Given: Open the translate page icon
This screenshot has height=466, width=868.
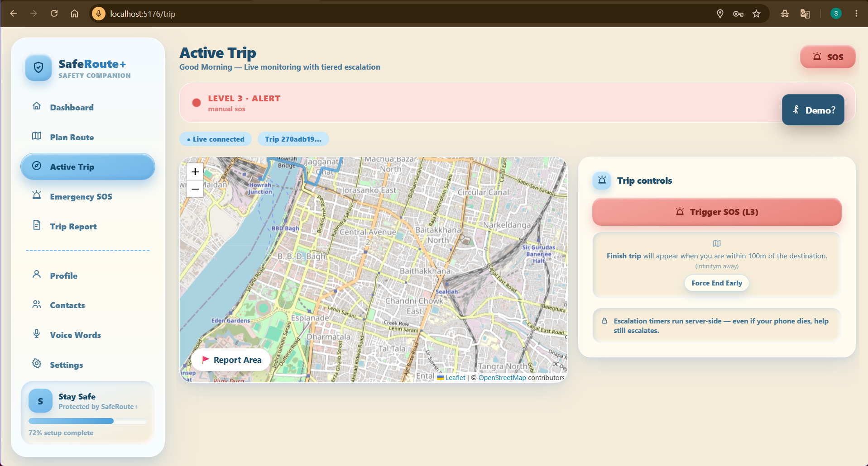Looking at the screenshot, I should pos(805,14).
